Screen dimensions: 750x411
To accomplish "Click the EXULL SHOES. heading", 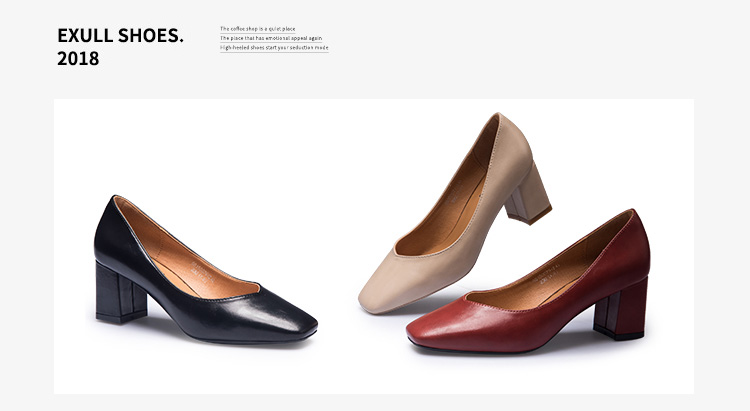I will pyautogui.click(x=120, y=36).
